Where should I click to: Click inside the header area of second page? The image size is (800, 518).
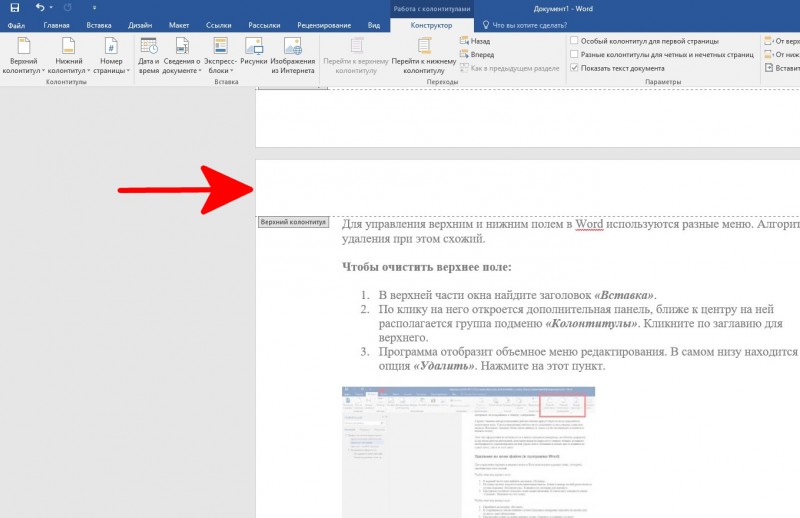[x=527, y=189]
